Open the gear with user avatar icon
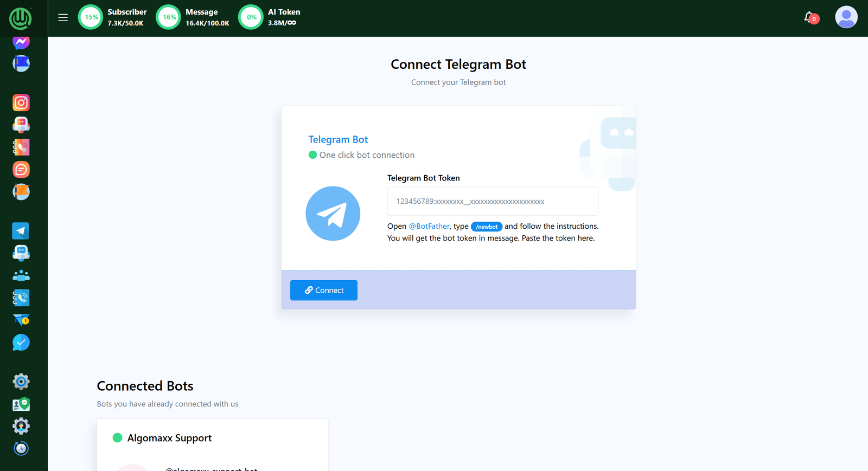Image resolution: width=868 pixels, height=471 pixels. point(21,426)
